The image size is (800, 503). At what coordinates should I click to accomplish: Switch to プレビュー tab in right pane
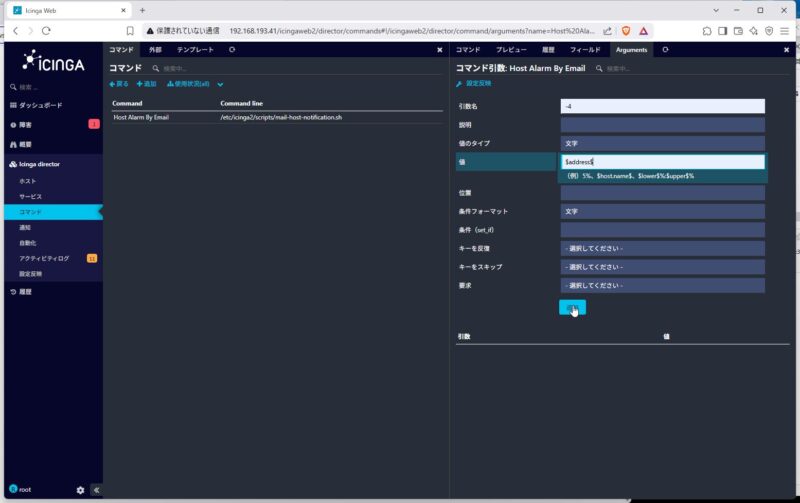[x=511, y=49]
